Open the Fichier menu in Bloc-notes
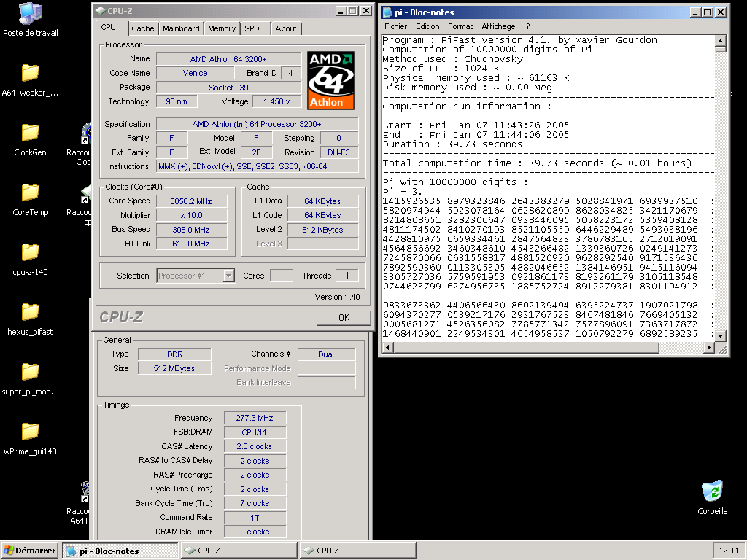Image resolution: width=747 pixels, height=560 pixels. pyautogui.click(x=396, y=26)
